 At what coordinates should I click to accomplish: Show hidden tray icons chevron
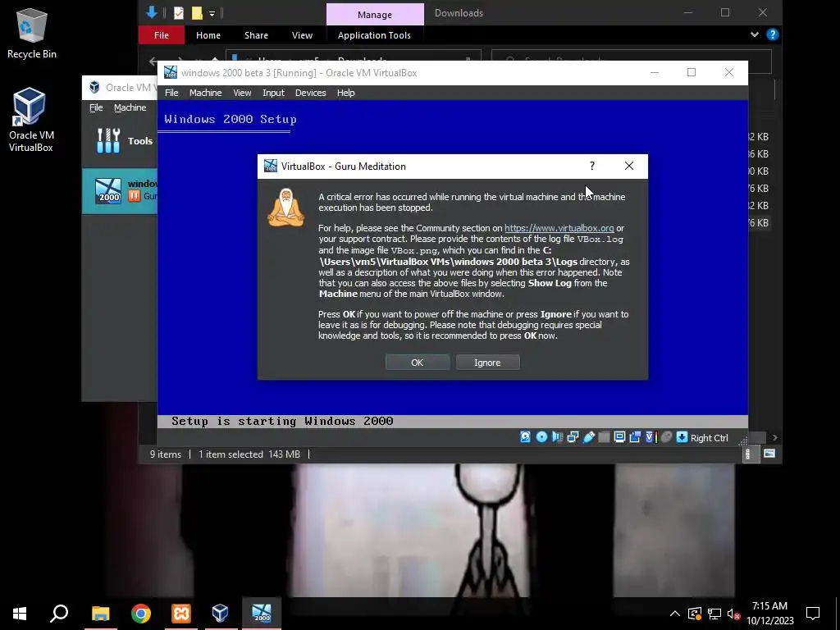coord(674,614)
